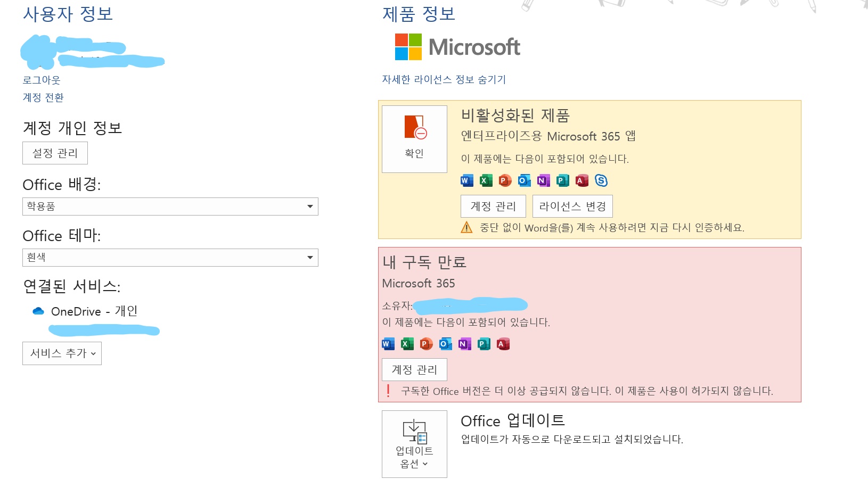The width and height of the screenshot is (868, 479).
Task: Click the Outlook icon in inactive product section
Action: point(525,180)
